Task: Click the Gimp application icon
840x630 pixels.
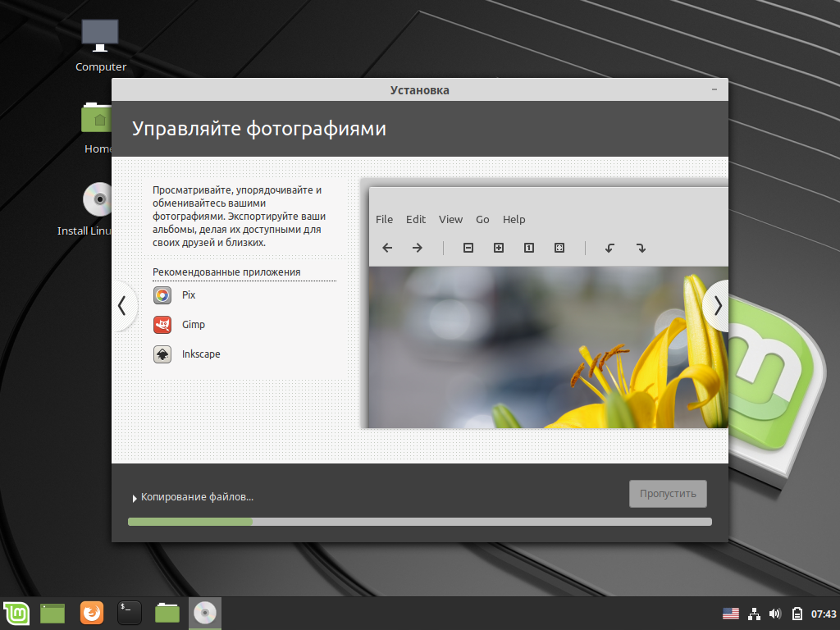Action: tap(162, 325)
